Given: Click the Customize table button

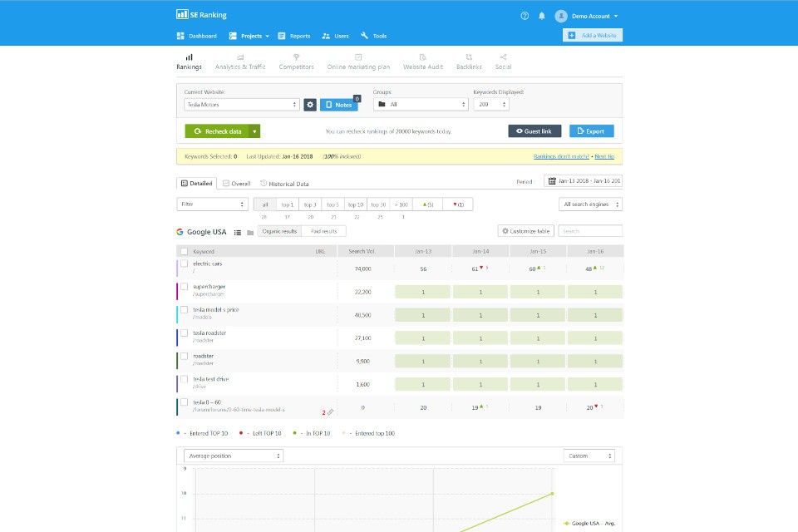Looking at the screenshot, I should pyautogui.click(x=525, y=231).
